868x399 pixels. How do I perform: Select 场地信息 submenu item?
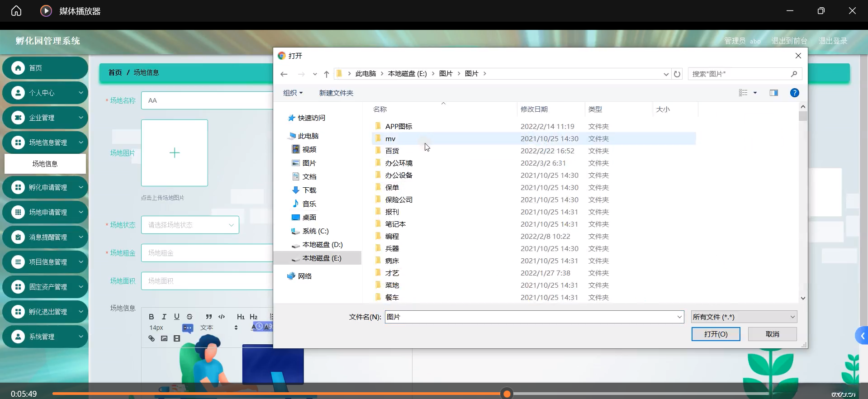coord(45,164)
